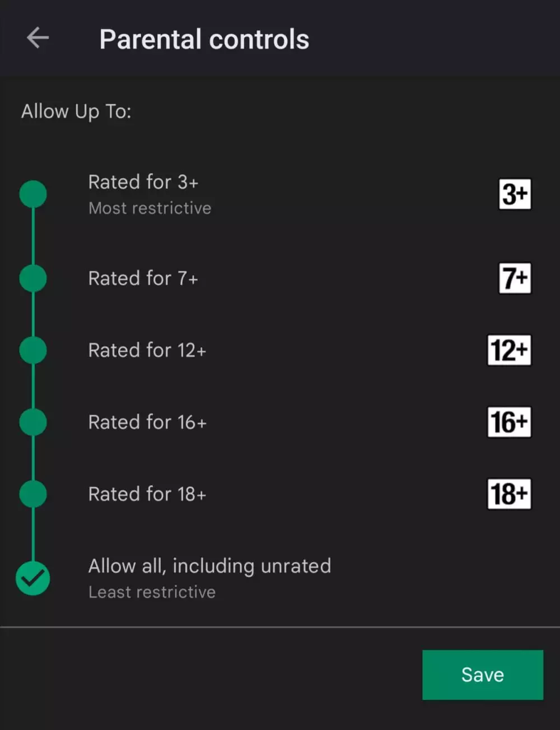The width and height of the screenshot is (560, 730).
Task: Select the Rated for 3+ option
Action: [x=143, y=182]
